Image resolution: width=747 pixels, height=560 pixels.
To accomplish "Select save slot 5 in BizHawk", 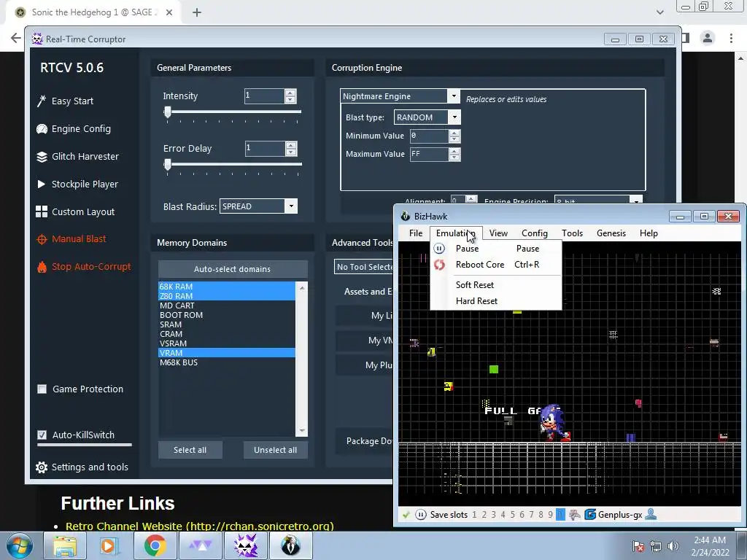I will [x=512, y=515].
